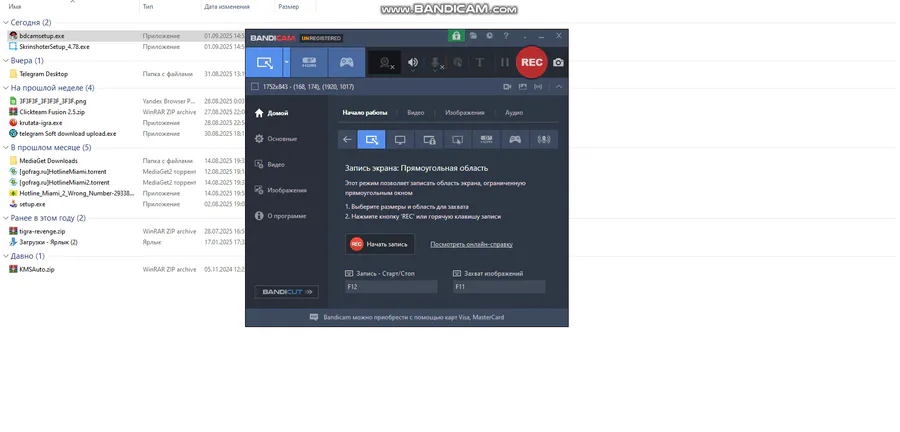Toggle microphone recording

pyautogui.click(x=436, y=63)
